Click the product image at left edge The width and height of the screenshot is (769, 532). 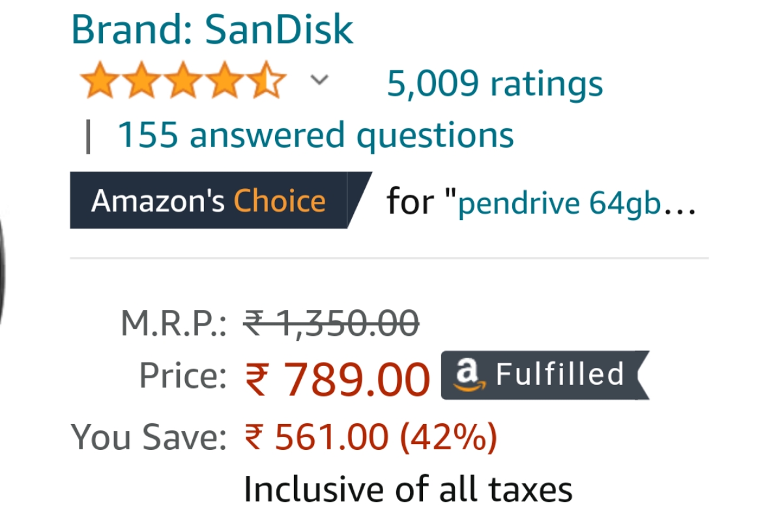click(3, 270)
